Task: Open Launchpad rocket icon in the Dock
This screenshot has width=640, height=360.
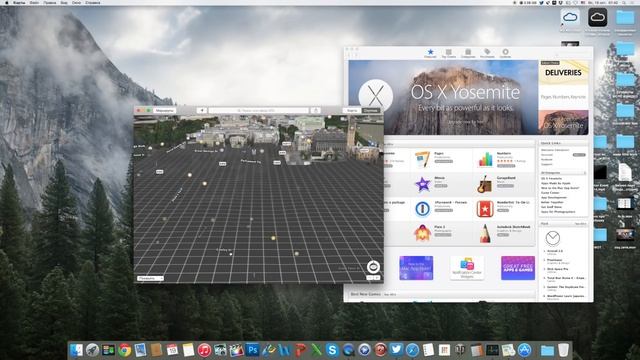Action: [x=92, y=350]
